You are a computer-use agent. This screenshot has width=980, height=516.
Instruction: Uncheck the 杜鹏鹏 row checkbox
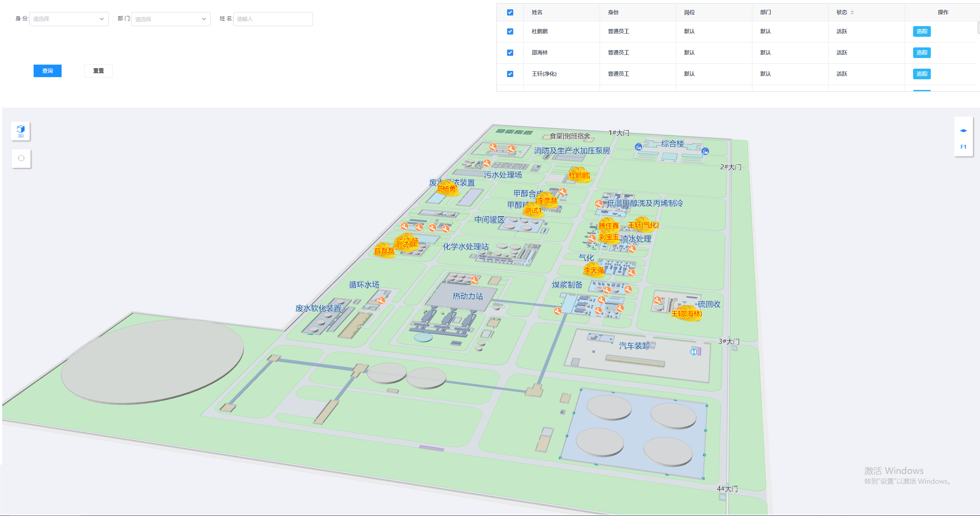(510, 31)
